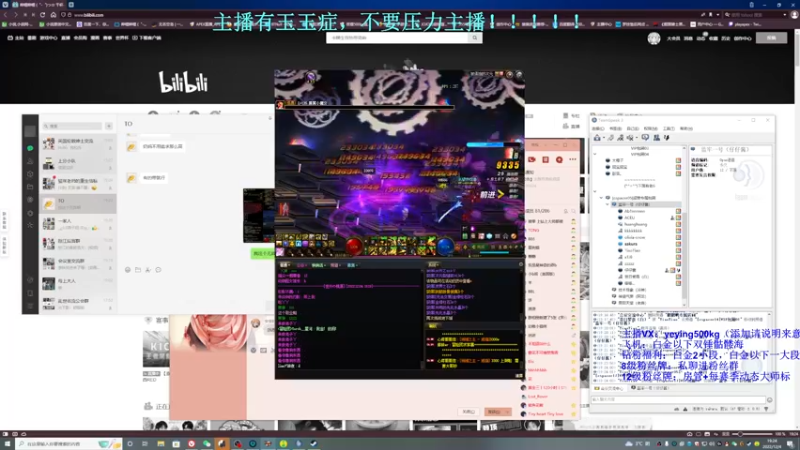Image resolution: width=800 pixels, height=450 pixels.
Task: Click the TeamSpeak disconnect toolbar icon
Action: (610, 138)
